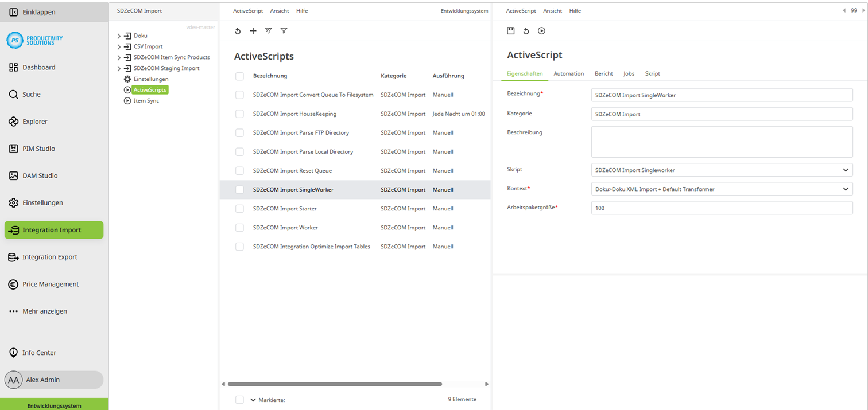This screenshot has height=410, width=868.
Task: Select the Item Sync play icon in tree
Action: [127, 100]
